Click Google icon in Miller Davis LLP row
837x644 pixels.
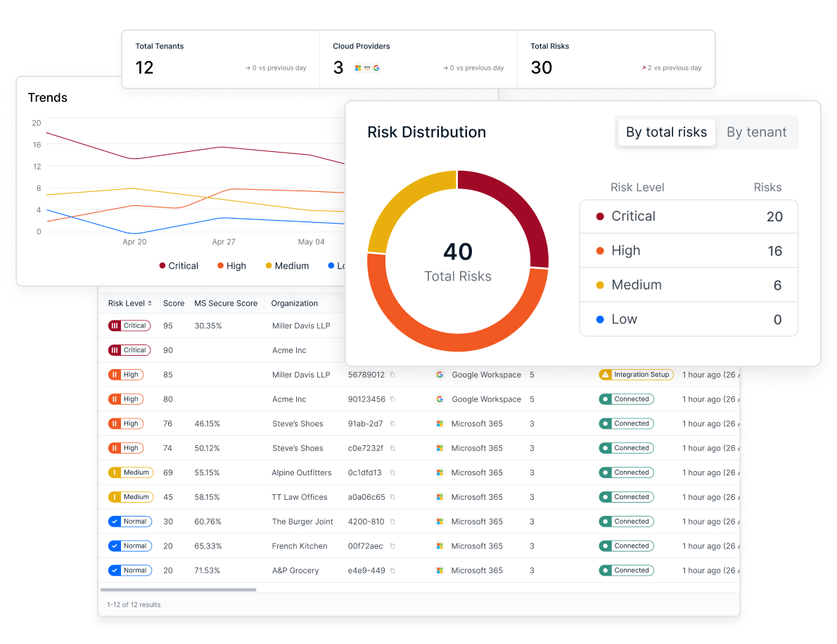point(440,375)
